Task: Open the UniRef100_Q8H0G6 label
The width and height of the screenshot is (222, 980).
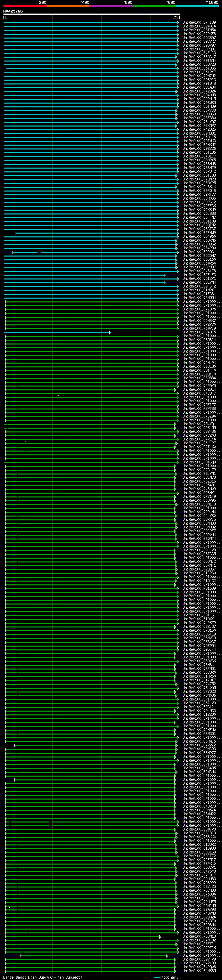Action: click(199, 198)
